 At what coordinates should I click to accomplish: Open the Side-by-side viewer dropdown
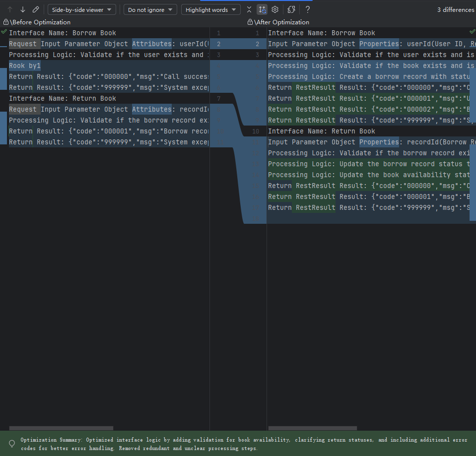tap(81, 9)
